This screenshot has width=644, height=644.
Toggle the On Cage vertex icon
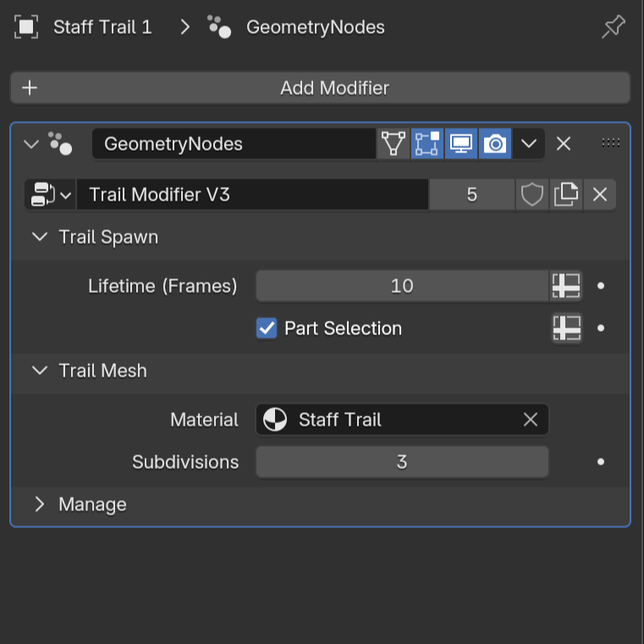pyautogui.click(x=394, y=144)
